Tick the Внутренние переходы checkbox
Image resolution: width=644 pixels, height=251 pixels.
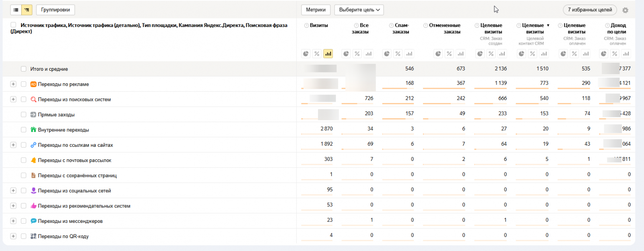coord(24,130)
